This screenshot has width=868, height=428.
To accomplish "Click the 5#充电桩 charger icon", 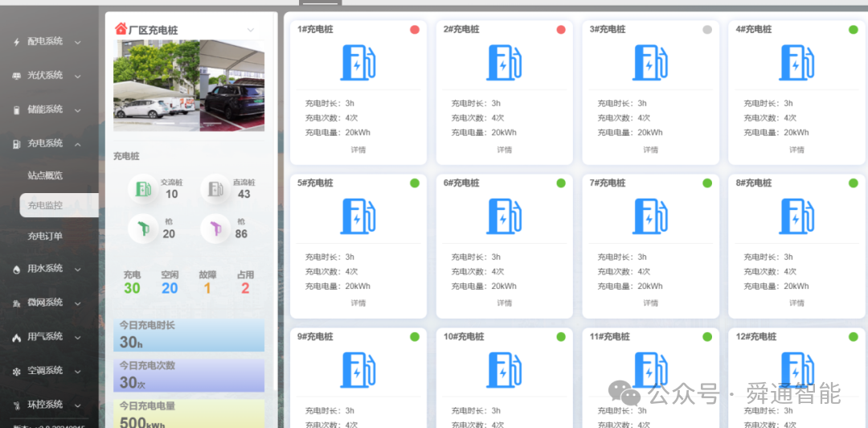I will pyautogui.click(x=358, y=216).
